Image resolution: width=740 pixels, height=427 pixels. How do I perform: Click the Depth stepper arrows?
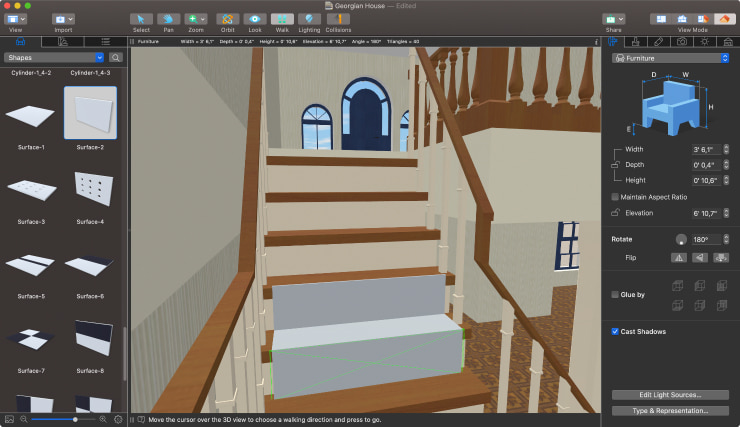[x=726, y=165]
